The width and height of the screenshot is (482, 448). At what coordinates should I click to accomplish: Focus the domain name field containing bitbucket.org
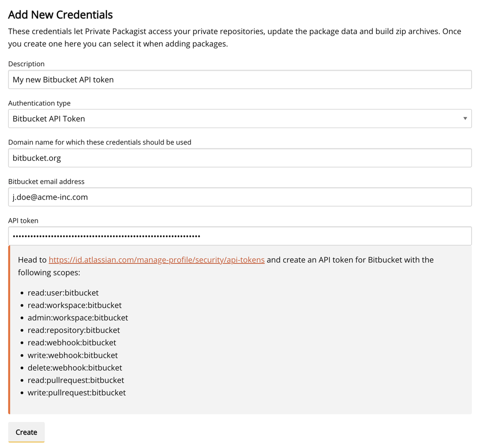click(x=239, y=158)
